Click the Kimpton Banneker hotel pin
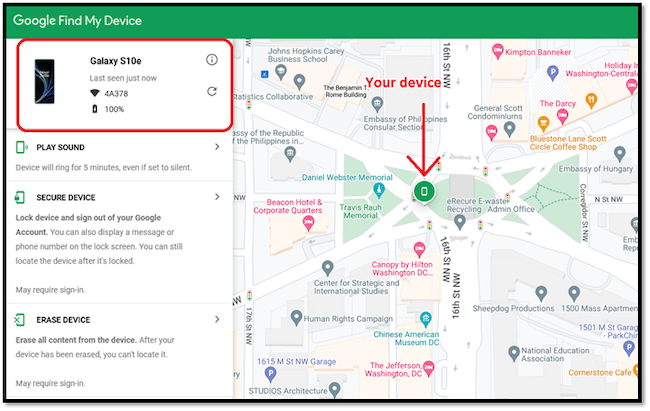 (497, 51)
